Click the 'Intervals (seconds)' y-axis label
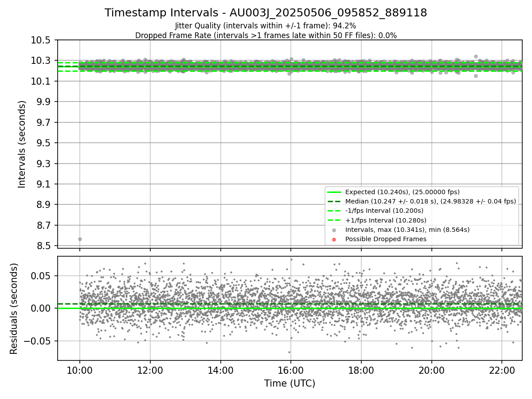Screen dimensions: 532x399 click(22, 144)
